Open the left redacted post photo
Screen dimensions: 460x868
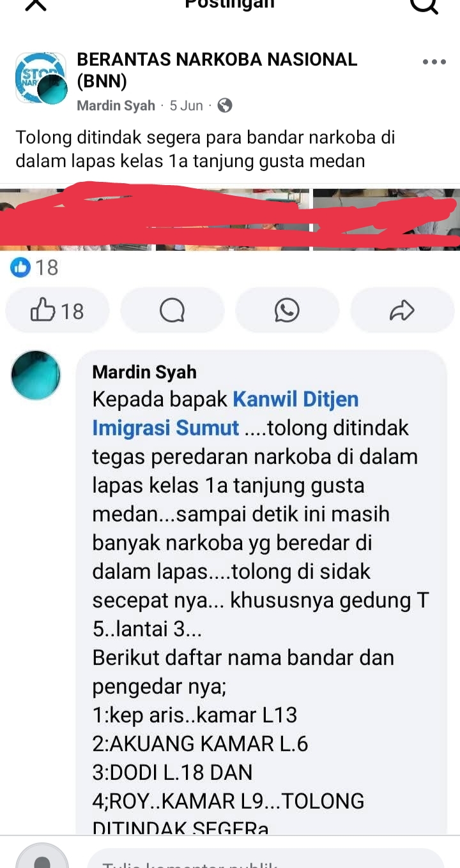155,218
